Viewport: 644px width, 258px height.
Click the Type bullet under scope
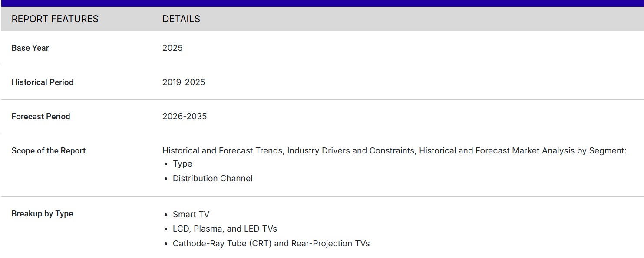tap(182, 164)
